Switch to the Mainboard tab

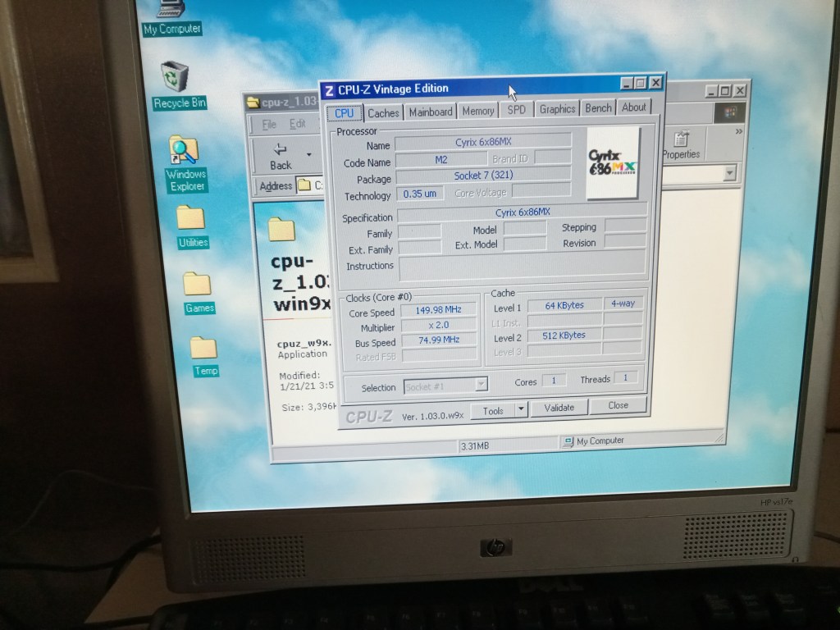(431, 112)
